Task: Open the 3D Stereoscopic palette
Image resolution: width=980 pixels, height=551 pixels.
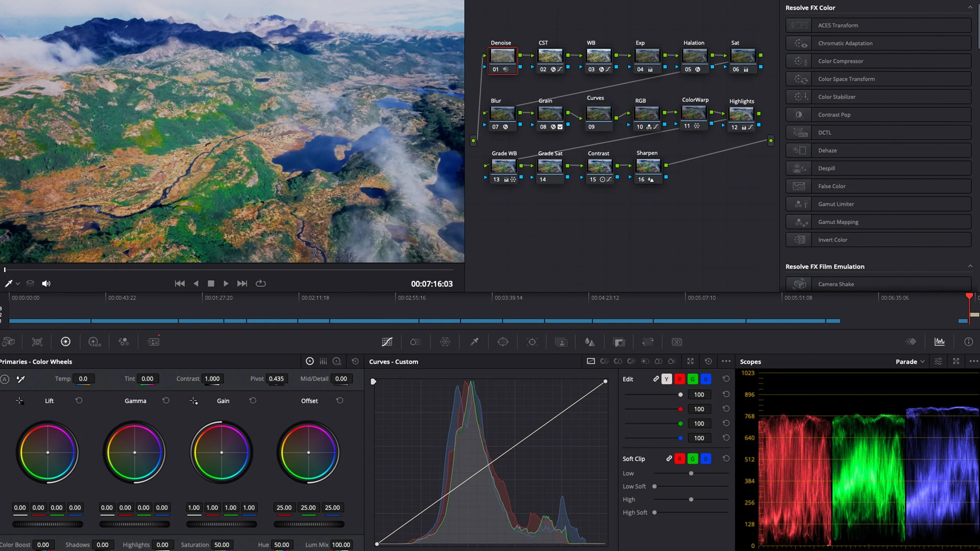Action: (x=677, y=342)
